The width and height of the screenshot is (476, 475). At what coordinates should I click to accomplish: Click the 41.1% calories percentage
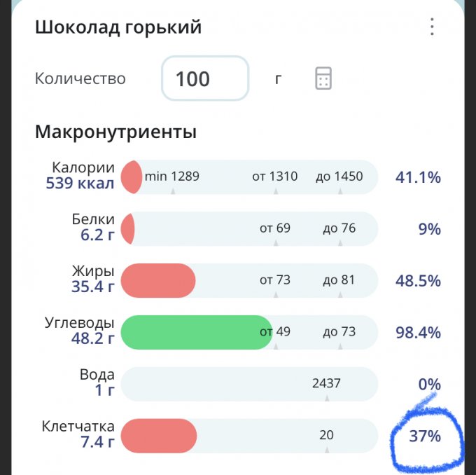coord(418,177)
